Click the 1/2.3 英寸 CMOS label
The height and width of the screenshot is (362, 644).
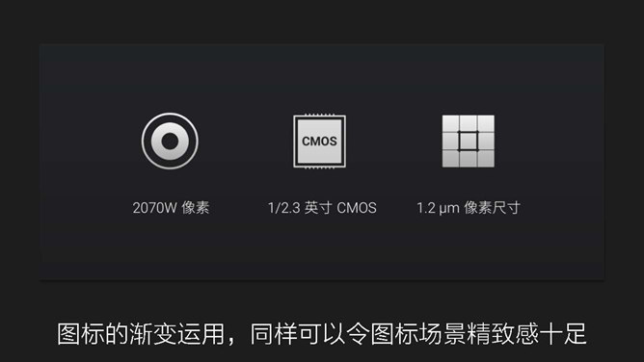322,207
